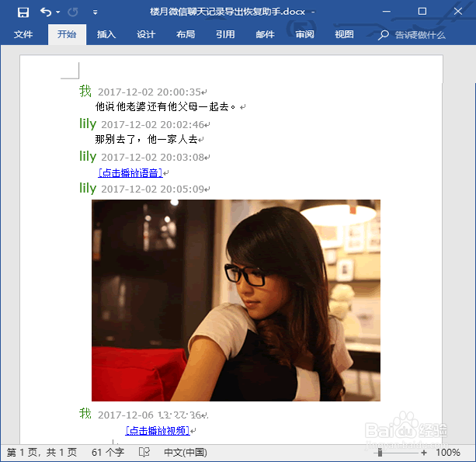Select the 引用 ribbon tab
The image size is (476, 462).
225,34
